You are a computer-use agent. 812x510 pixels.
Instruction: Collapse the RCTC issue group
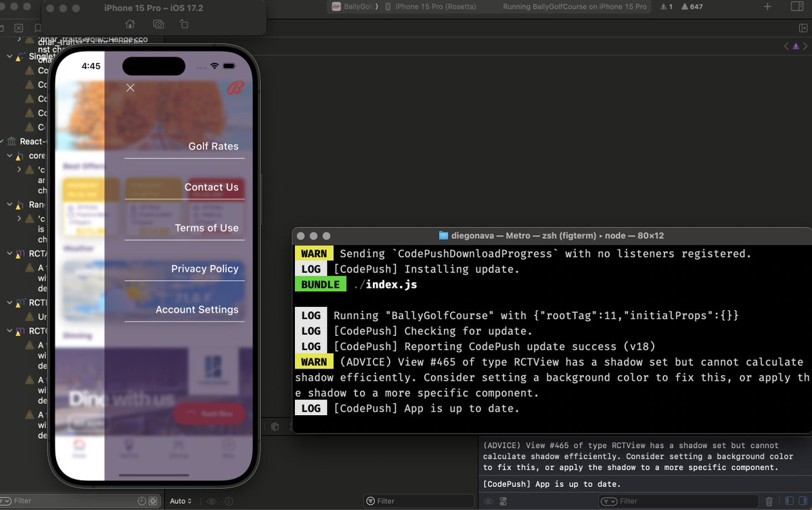[9, 331]
